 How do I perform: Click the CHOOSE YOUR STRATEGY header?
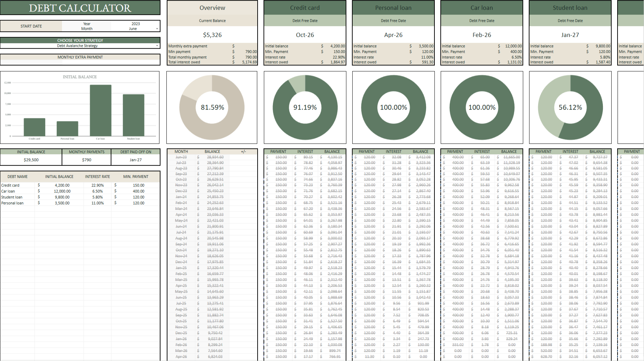pyautogui.click(x=80, y=40)
